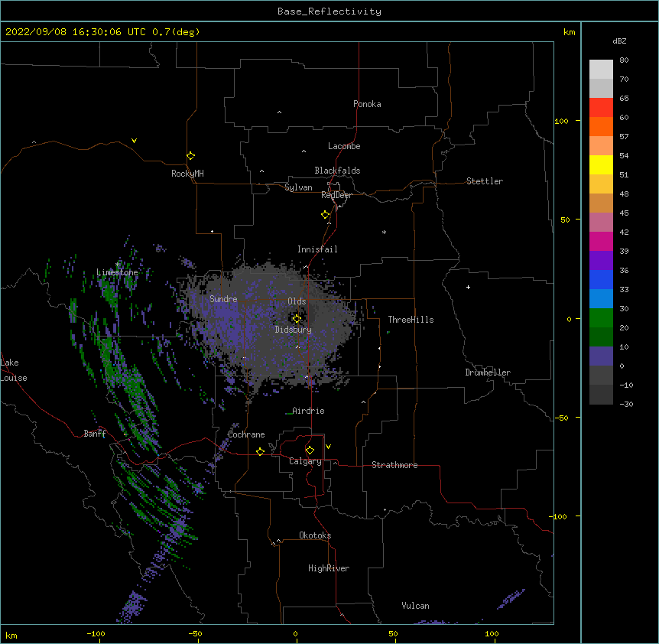Select the magenta swatch between 42 and 39 dBZ
This screenshot has width=659, height=644.
[x=601, y=241]
